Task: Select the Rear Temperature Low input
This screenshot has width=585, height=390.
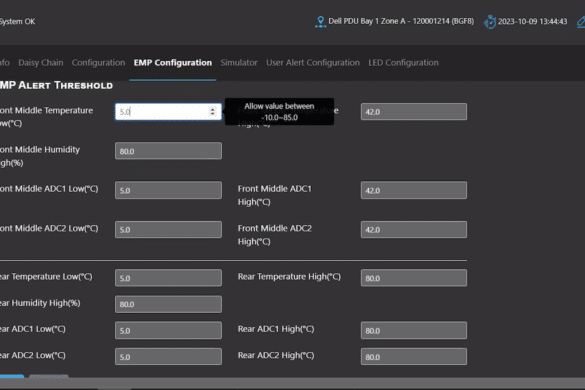Action: (x=168, y=278)
